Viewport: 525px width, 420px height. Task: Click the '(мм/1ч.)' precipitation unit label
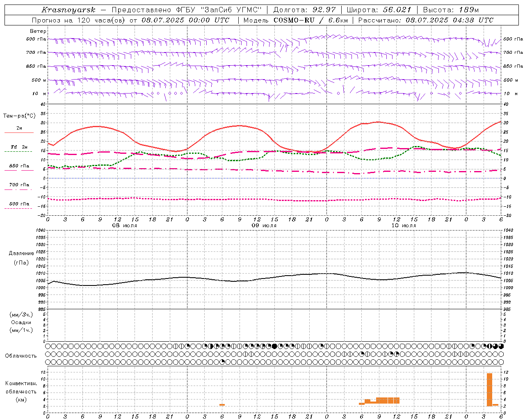[x=21, y=330]
